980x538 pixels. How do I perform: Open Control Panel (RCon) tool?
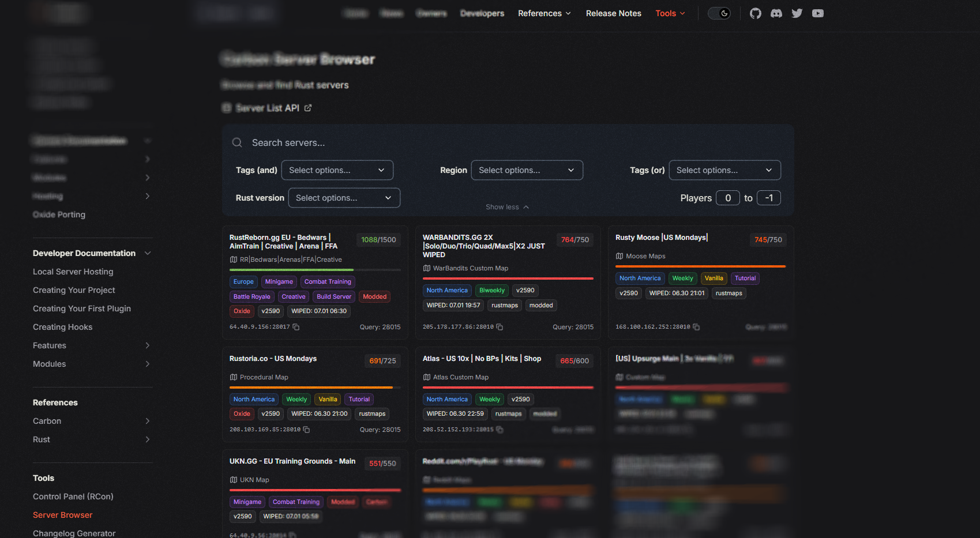tap(73, 496)
